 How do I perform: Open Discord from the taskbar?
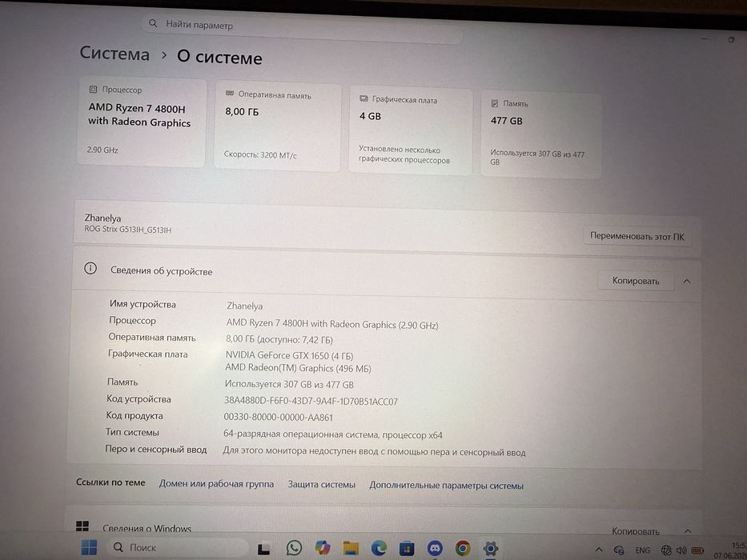tap(435, 549)
